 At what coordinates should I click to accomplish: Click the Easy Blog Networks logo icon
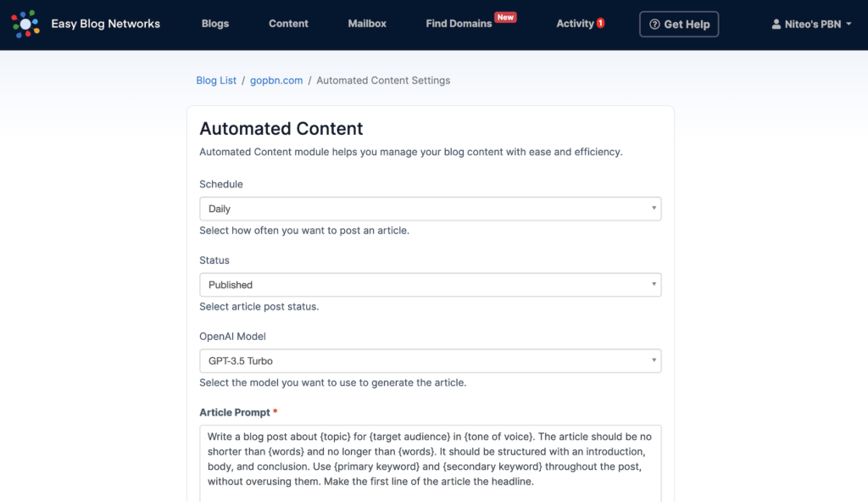[x=25, y=24]
